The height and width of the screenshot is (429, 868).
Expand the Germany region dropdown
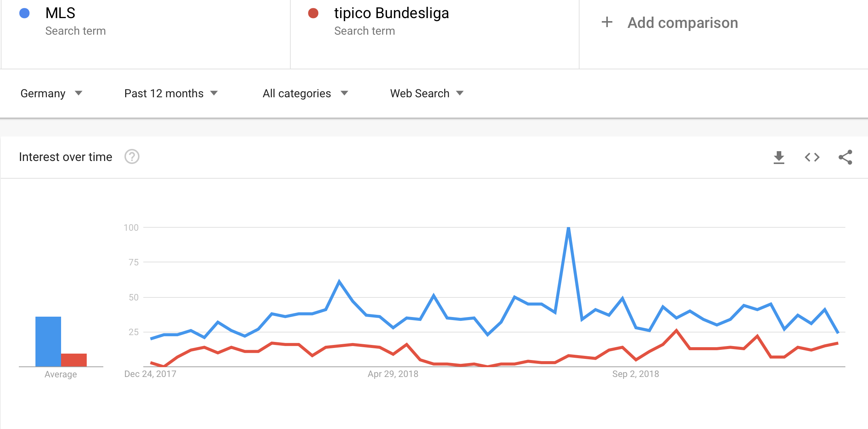click(x=51, y=93)
